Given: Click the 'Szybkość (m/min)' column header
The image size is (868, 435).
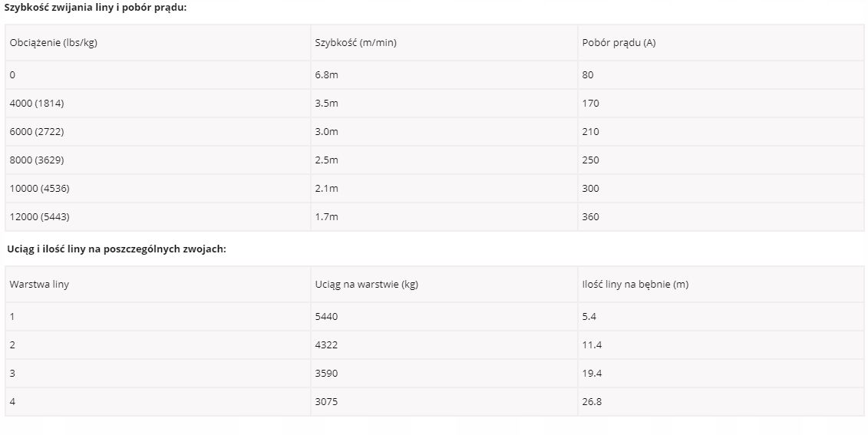Looking at the screenshot, I should (x=355, y=42).
